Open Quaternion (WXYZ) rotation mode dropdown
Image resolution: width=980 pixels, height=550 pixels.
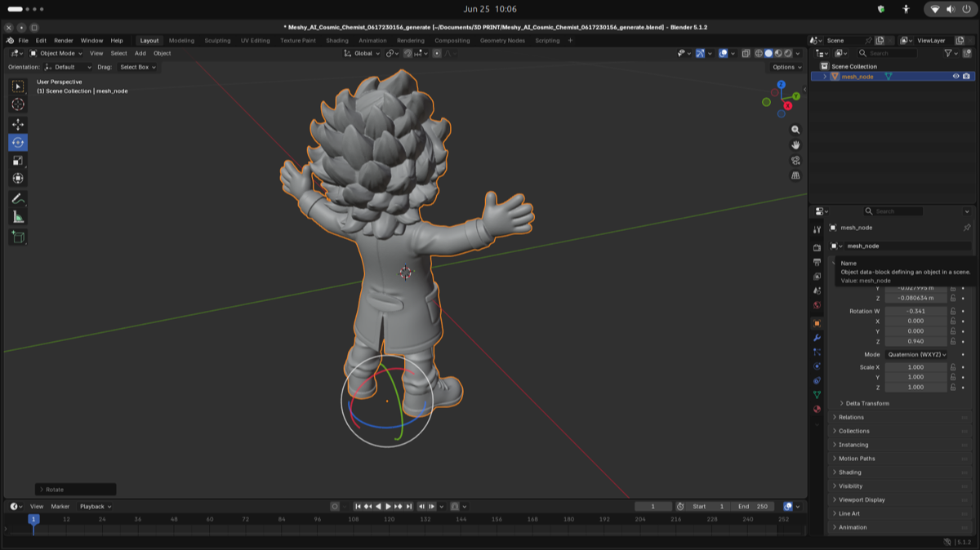(x=916, y=355)
